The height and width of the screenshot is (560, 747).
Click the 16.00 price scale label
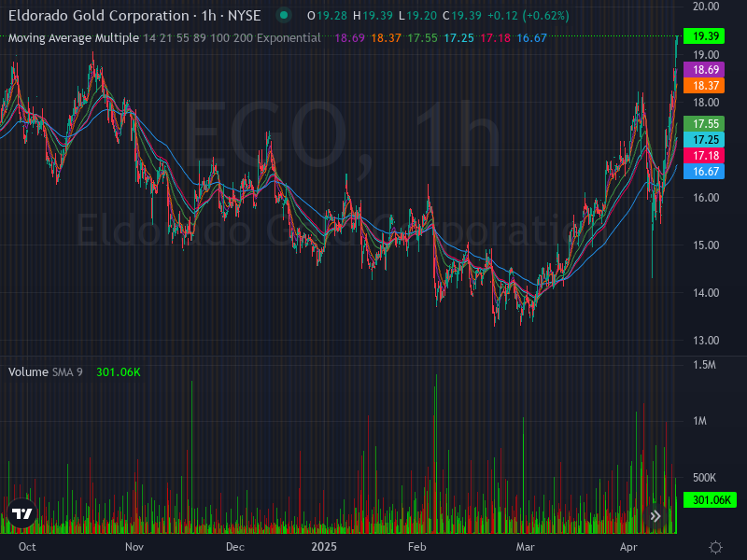pyautogui.click(x=706, y=198)
